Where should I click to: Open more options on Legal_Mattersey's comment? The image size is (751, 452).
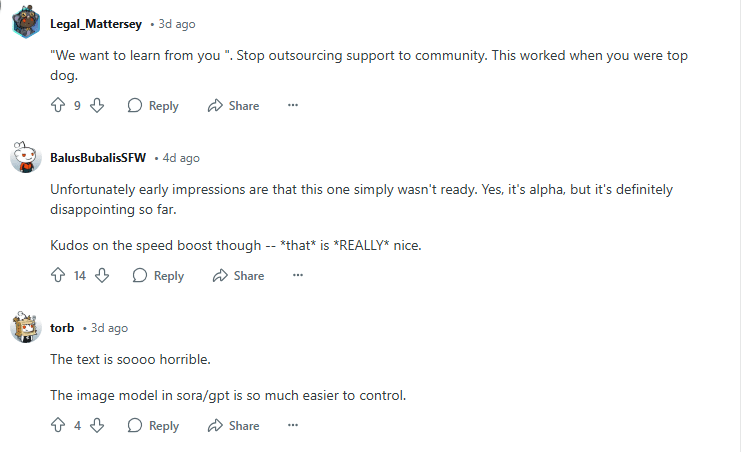293,106
